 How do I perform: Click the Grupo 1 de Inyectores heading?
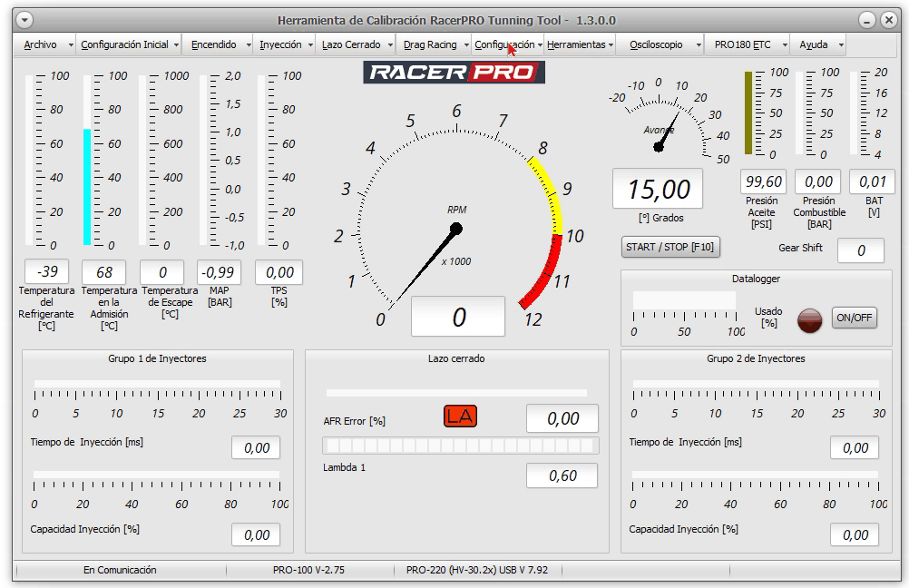157,358
